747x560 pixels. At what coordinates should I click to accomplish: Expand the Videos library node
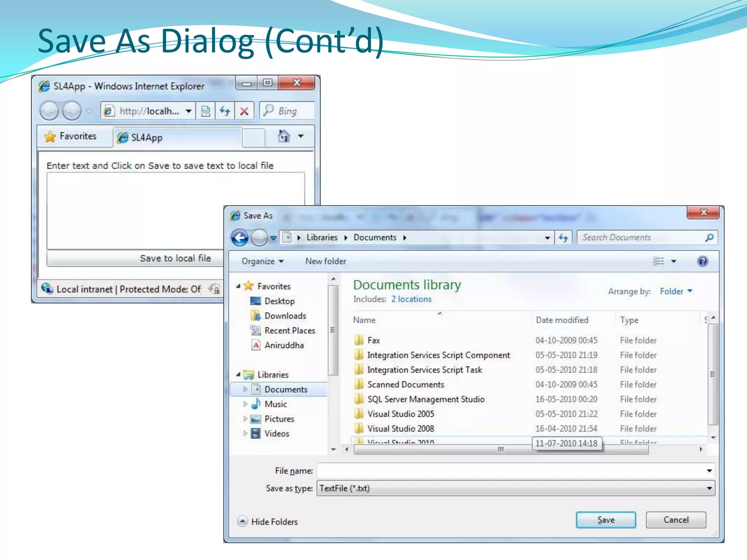point(245,433)
